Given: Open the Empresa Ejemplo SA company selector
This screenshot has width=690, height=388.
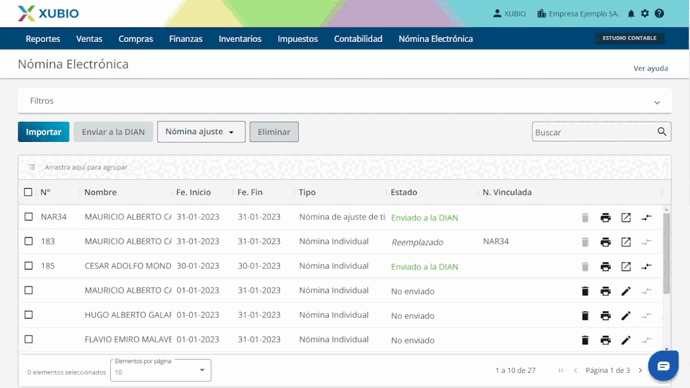Looking at the screenshot, I should pyautogui.click(x=577, y=14).
